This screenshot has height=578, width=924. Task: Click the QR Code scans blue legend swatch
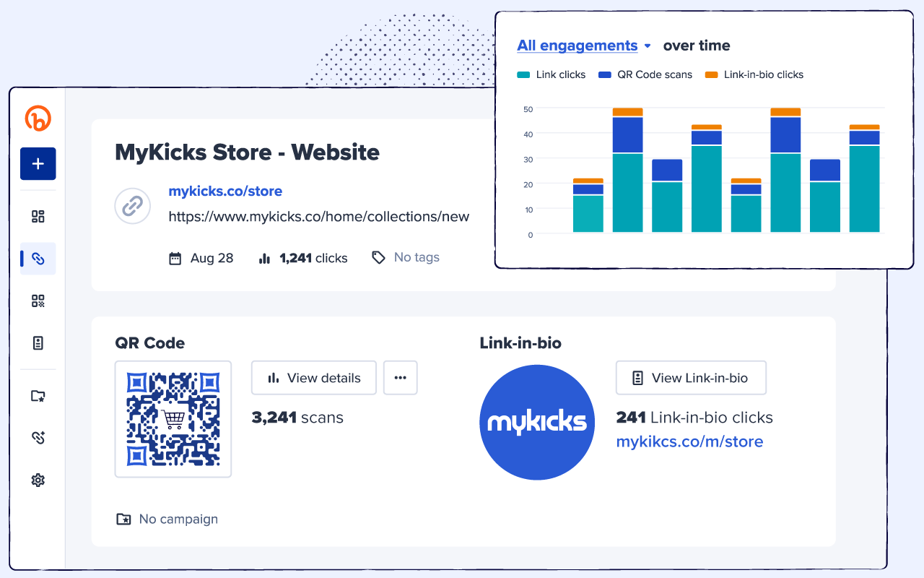(x=606, y=74)
